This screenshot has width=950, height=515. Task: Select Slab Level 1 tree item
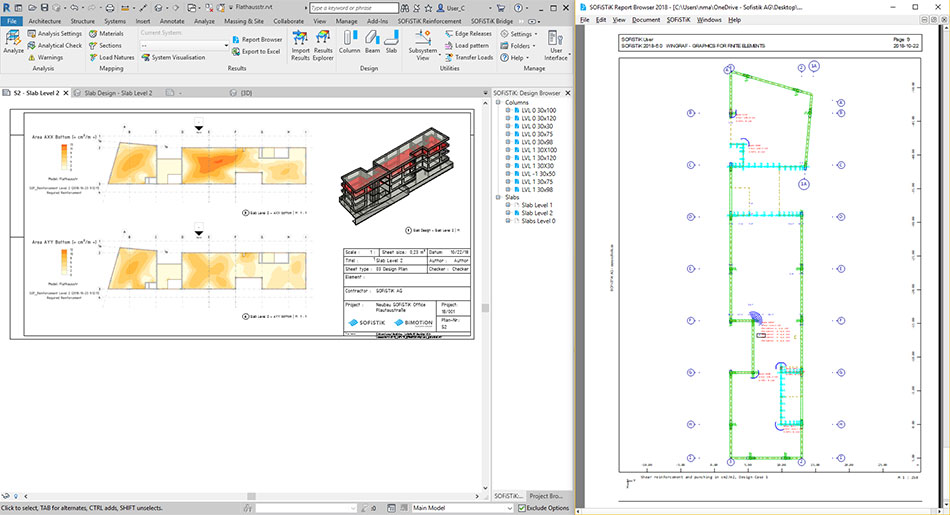click(537, 205)
